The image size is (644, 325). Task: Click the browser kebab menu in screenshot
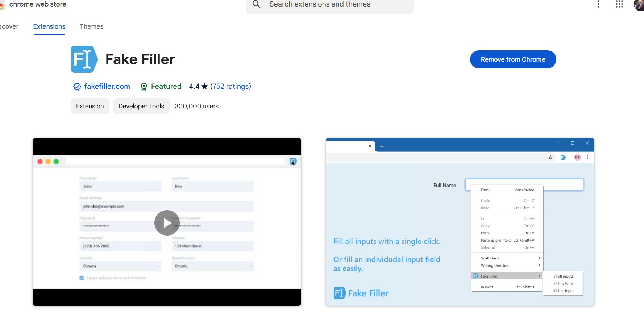[x=587, y=157]
